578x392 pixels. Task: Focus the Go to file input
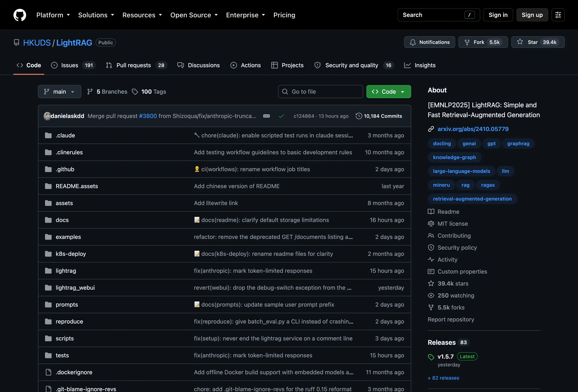click(x=320, y=92)
